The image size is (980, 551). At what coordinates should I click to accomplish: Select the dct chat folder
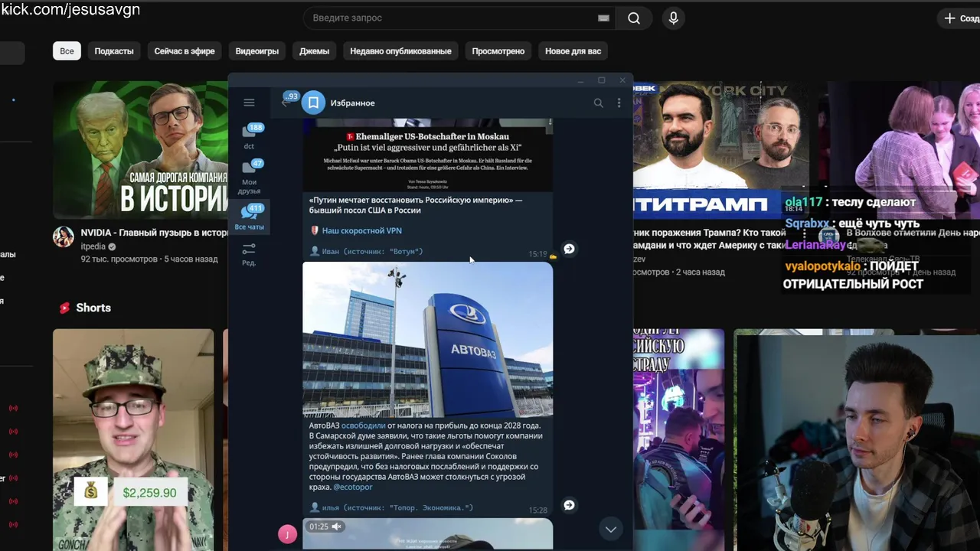click(x=249, y=136)
